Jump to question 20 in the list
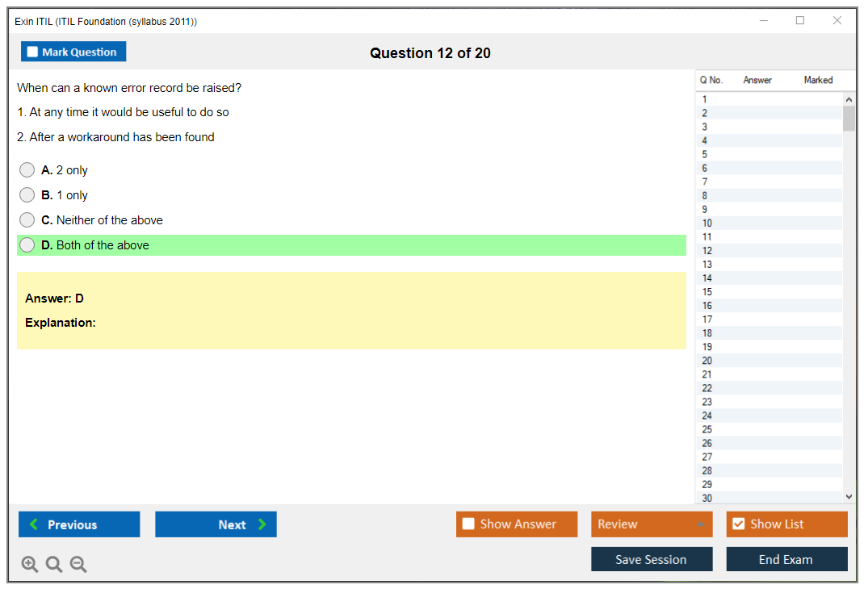The image size is (868, 593). pyautogui.click(x=707, y=361)
